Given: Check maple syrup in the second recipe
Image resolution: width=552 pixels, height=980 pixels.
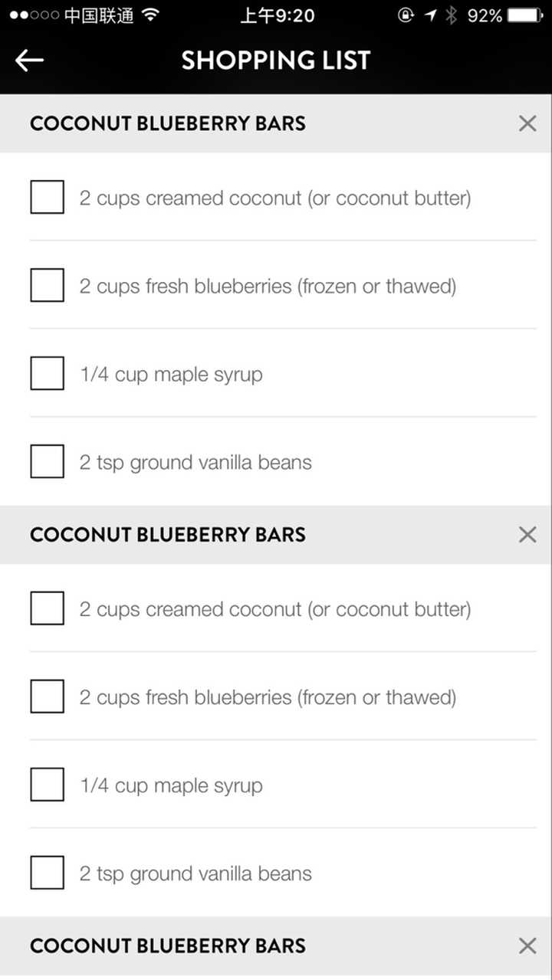Looking at the screenshot, I should click(x=47, y=785).
